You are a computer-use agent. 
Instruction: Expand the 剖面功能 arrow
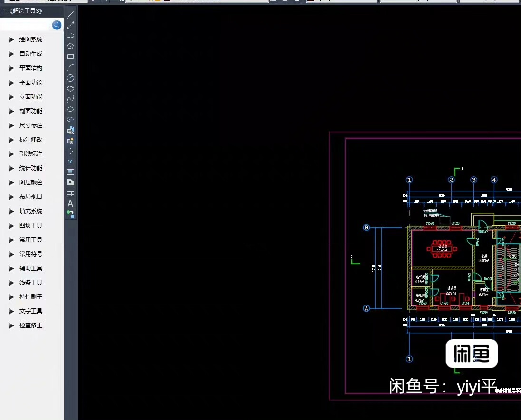pos(11,111)
